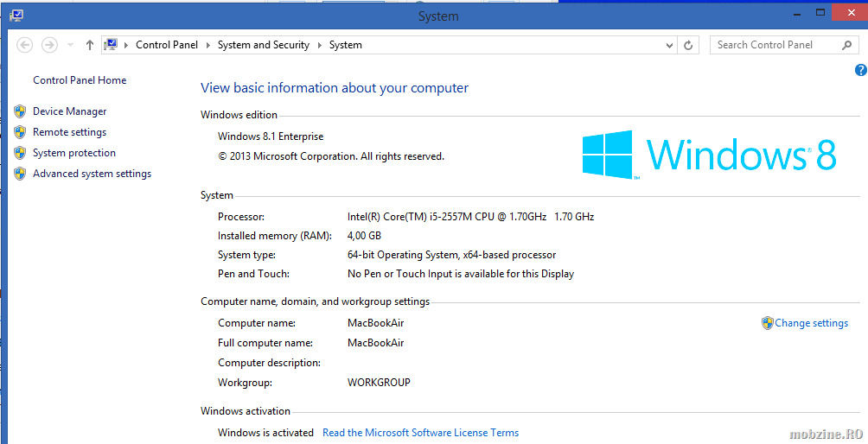Viewport: 868px width, 444px height.
Task: Click the search magnifier icon
Action: pos(847,45)
